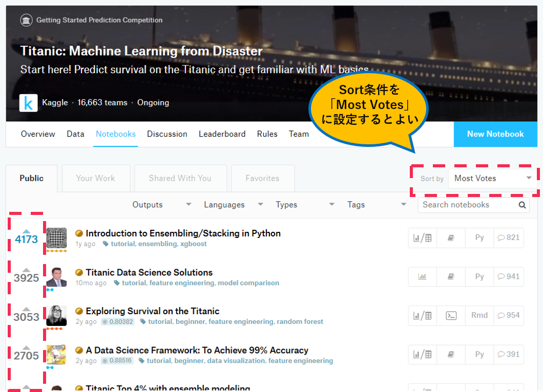Open the Data tab
543x392 pixels.
[75, 134]
